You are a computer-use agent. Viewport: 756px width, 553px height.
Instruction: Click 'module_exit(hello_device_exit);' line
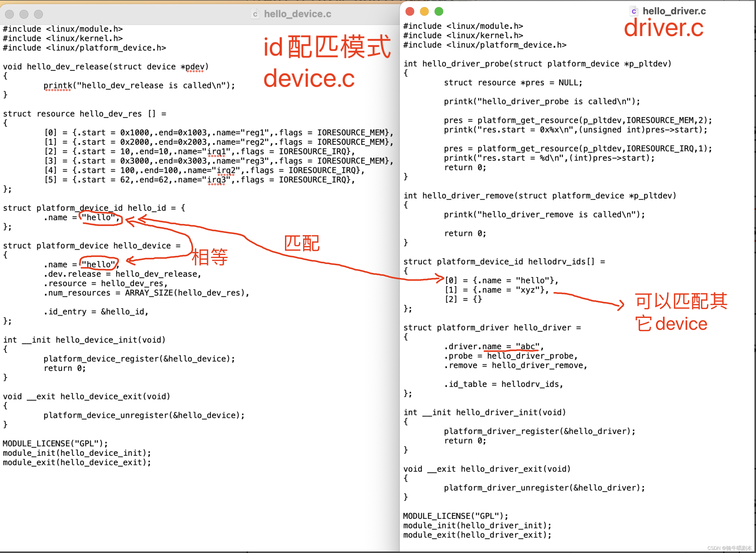pos(77,462)
